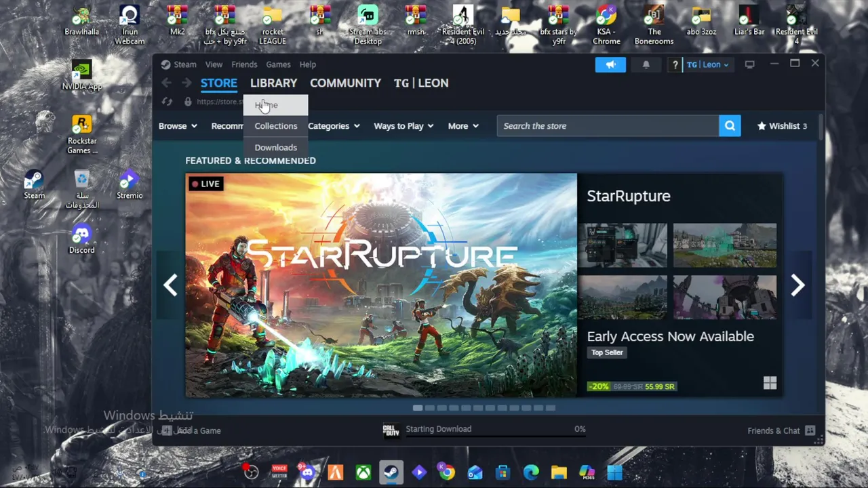Image resolution: width=868 pixels, height=488 pixels.
Task: Click the StarRupture featured banner image
Action: 381,285
